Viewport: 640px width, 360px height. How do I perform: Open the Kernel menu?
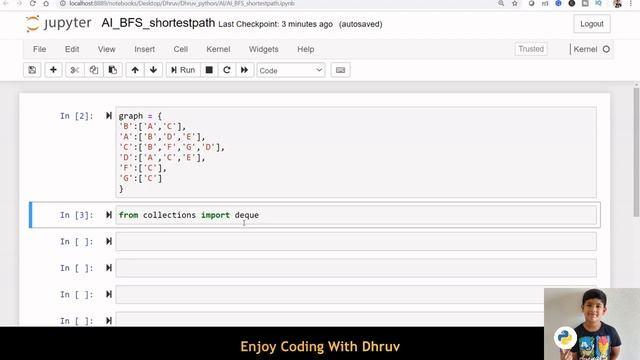218,49
